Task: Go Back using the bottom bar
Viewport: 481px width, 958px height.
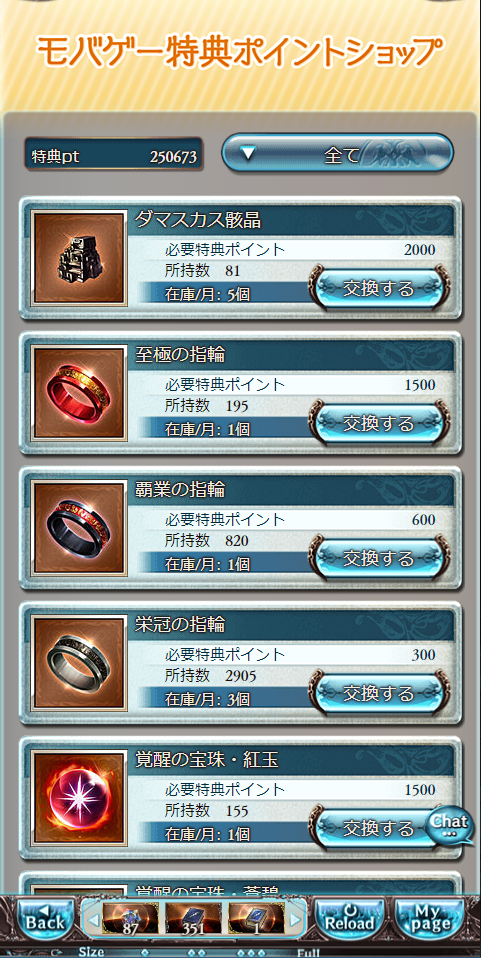Action: [44, 919]
